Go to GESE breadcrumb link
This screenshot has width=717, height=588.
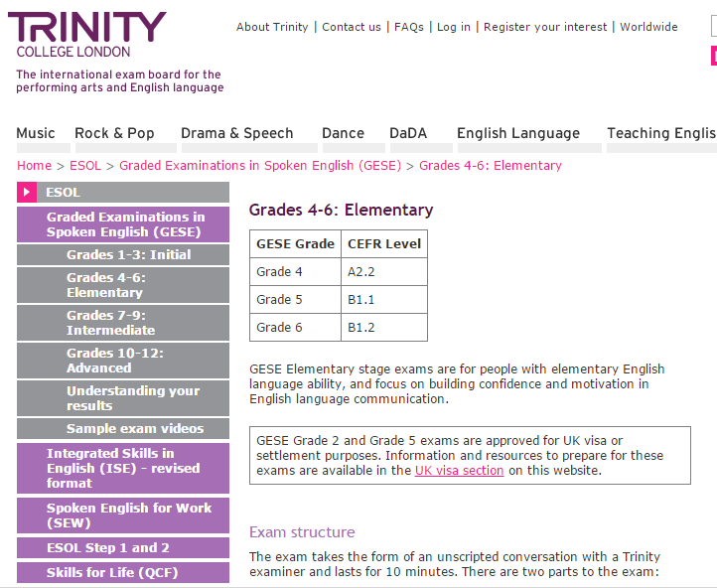tap(260, 166)
